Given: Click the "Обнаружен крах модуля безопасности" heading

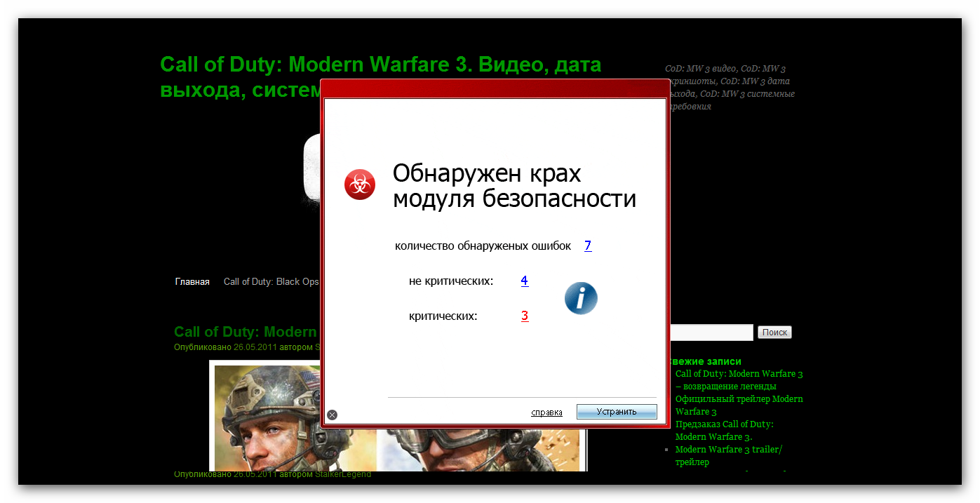Looking at the screenshot, I should [x=514, y=186].
